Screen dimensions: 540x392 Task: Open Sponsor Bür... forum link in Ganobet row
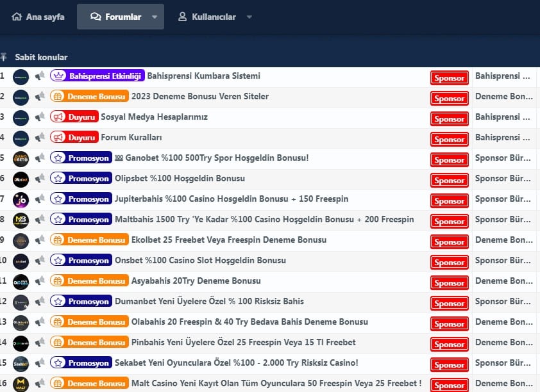(503, 158)
